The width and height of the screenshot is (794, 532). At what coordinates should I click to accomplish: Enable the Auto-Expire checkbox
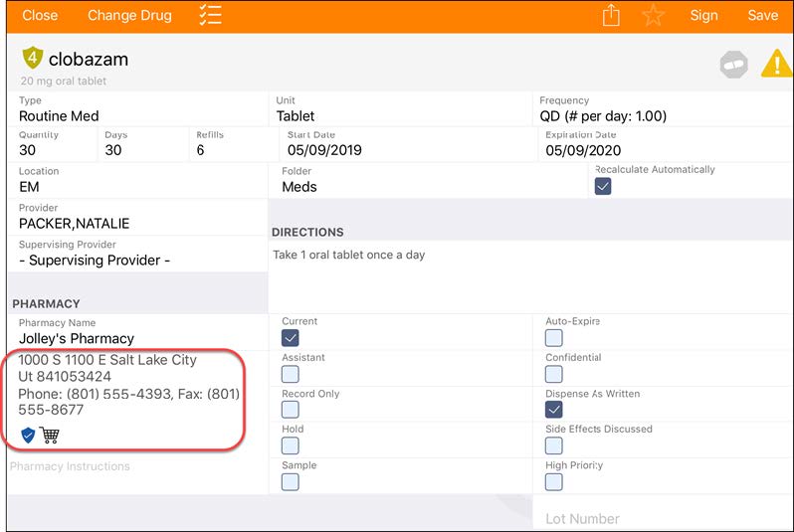point(553,338)
